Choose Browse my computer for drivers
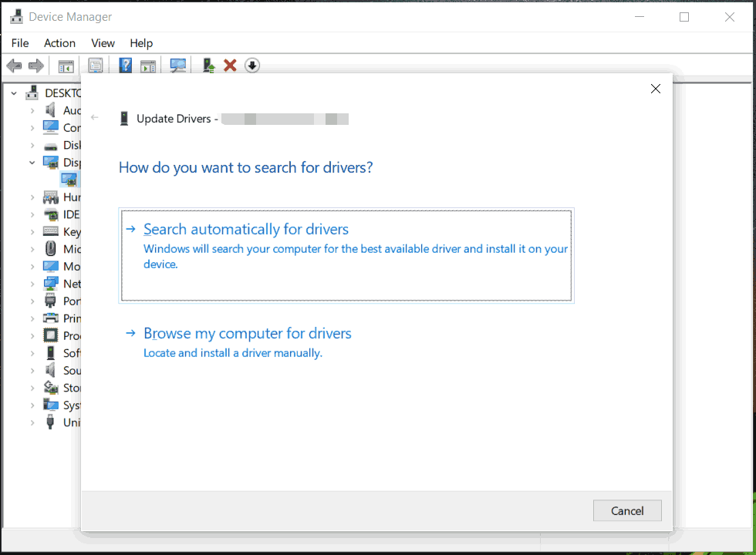This screenshot has width=756, height=555. (x=248, y=333)
